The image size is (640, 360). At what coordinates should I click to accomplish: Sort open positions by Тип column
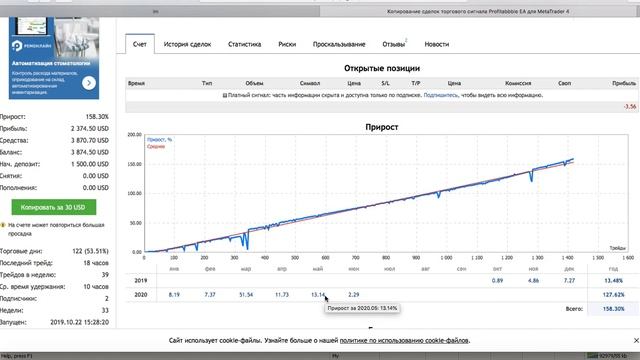207,83
